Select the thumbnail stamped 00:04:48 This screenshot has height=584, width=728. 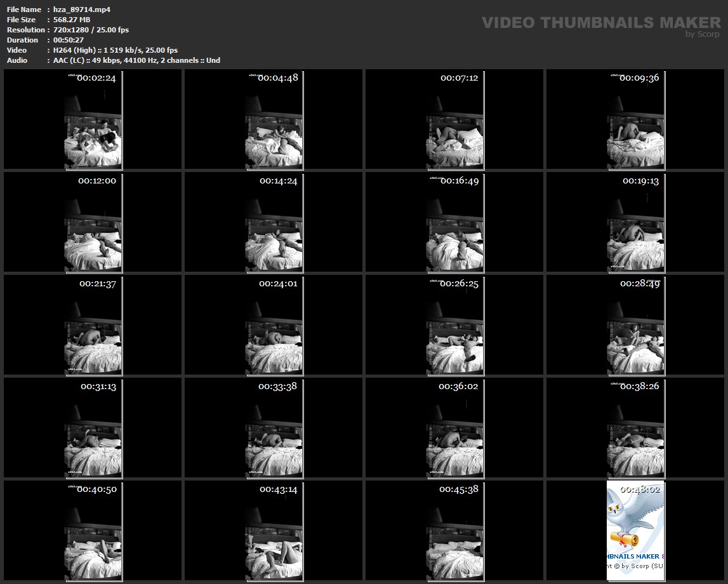pos(274,120)
